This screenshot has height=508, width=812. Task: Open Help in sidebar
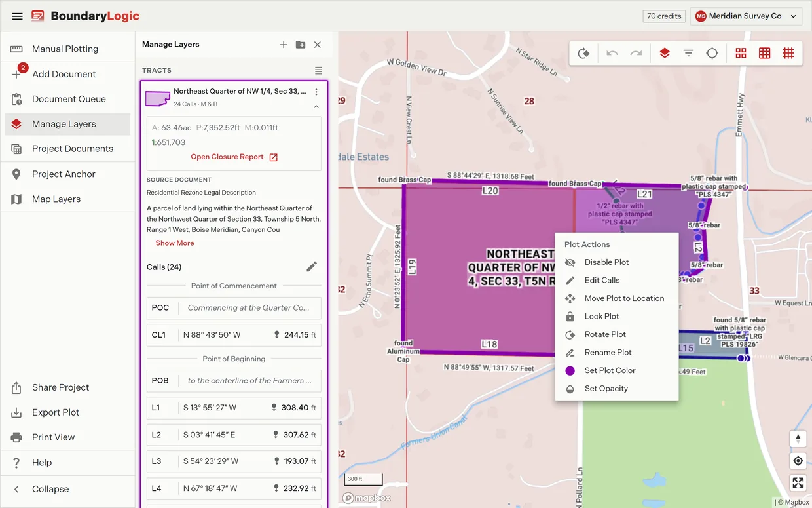point(67,462)
